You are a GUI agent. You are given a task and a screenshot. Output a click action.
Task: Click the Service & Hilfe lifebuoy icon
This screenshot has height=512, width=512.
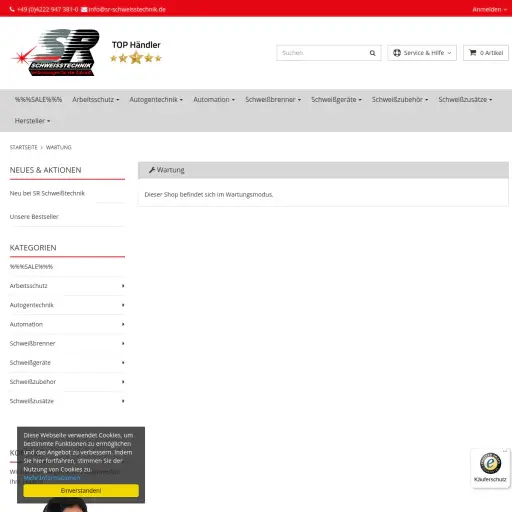tap(397, 53)
